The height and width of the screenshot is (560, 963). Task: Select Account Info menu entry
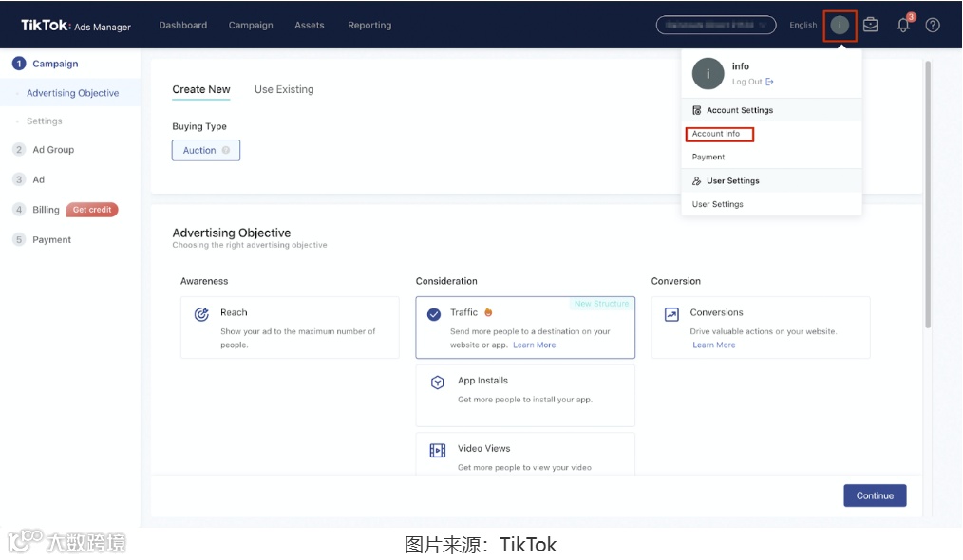pos(716,134)
